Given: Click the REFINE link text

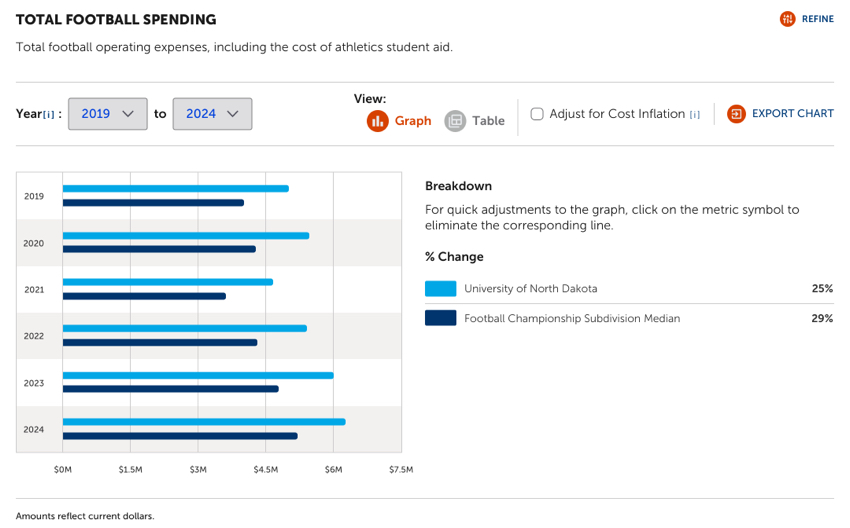Looking at the screenshot, I should pyautogui.click(x=817, y=19).
